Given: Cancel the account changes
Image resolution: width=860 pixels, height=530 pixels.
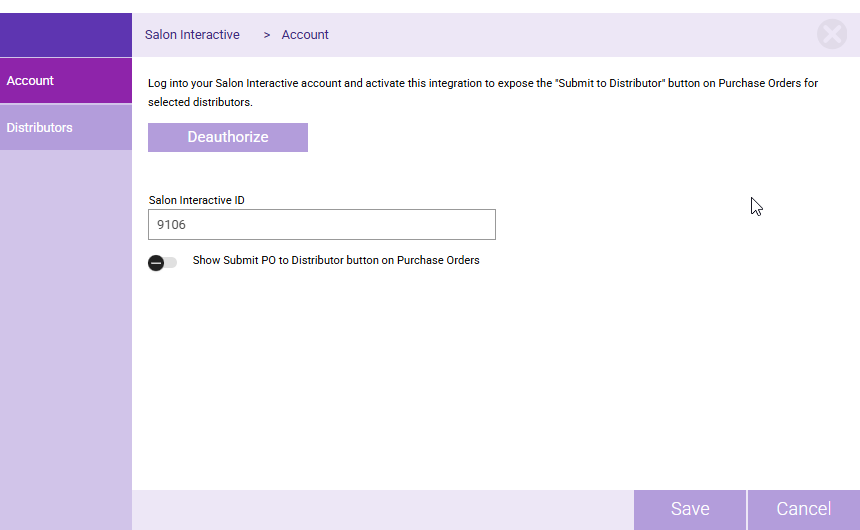Looking at the screenshot, I should click(803, 509).
